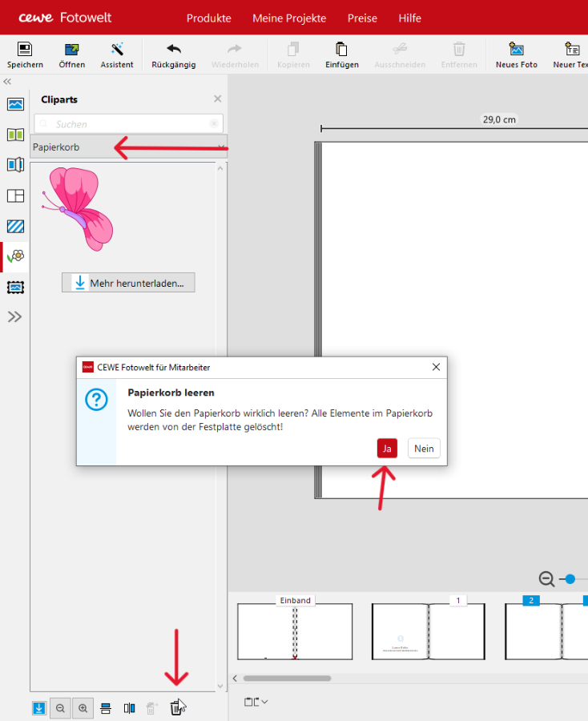Zoom out clipart thumbnails
Image resolution: width=588 pixels, height=721 pixels.
(x=60, y=708)
